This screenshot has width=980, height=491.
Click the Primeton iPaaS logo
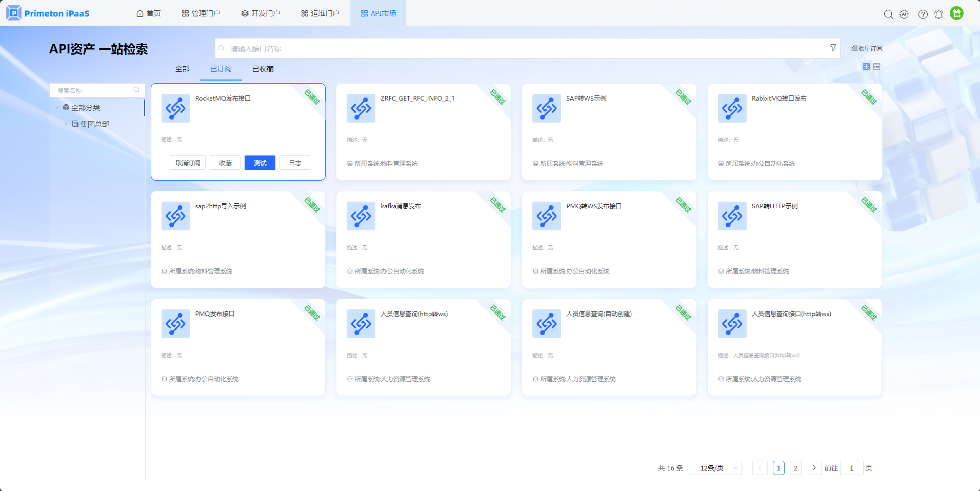pos(48,13)
